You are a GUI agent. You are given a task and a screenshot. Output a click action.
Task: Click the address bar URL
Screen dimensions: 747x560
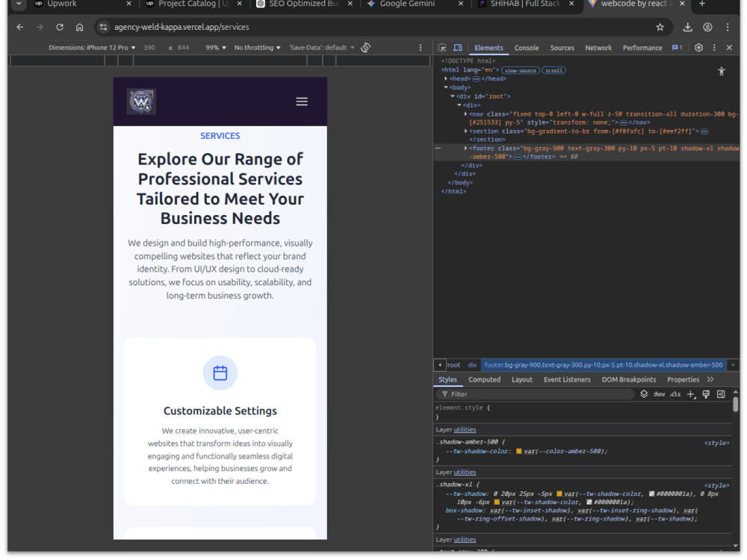(x=182, y=27)
